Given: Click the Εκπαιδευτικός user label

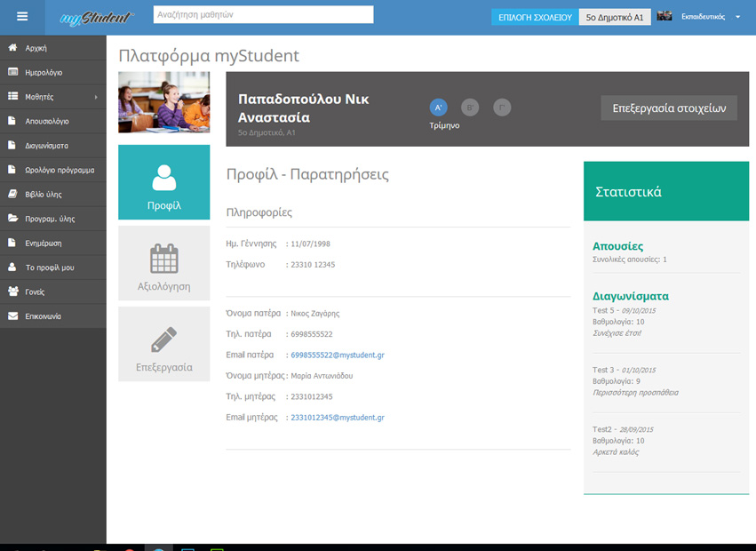Looking at the screenshot, I should [703, 16].
